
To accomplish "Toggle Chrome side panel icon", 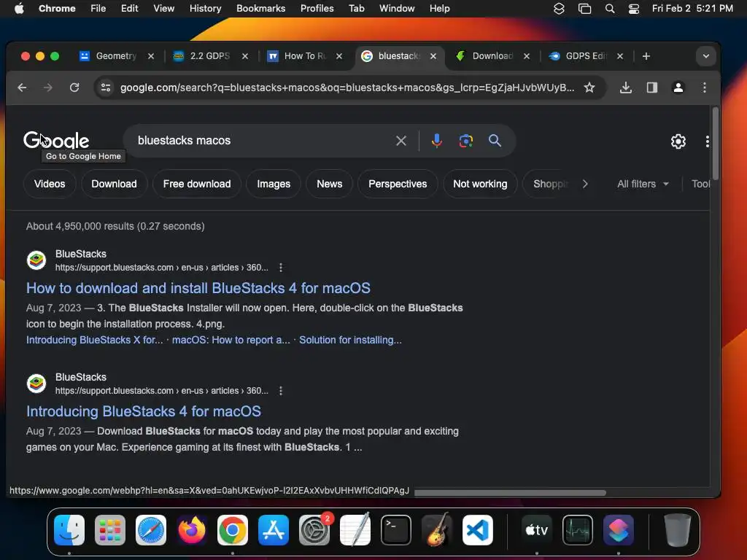I will click(x=651, y=87).
